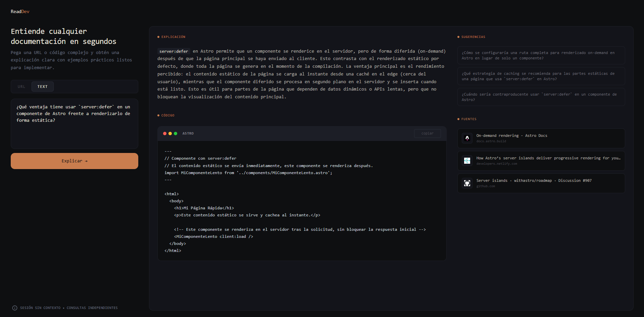Open suggestion about when server:defer is counterproductive
Viewport: 644px width, 317px height.
tap(541, 97)
